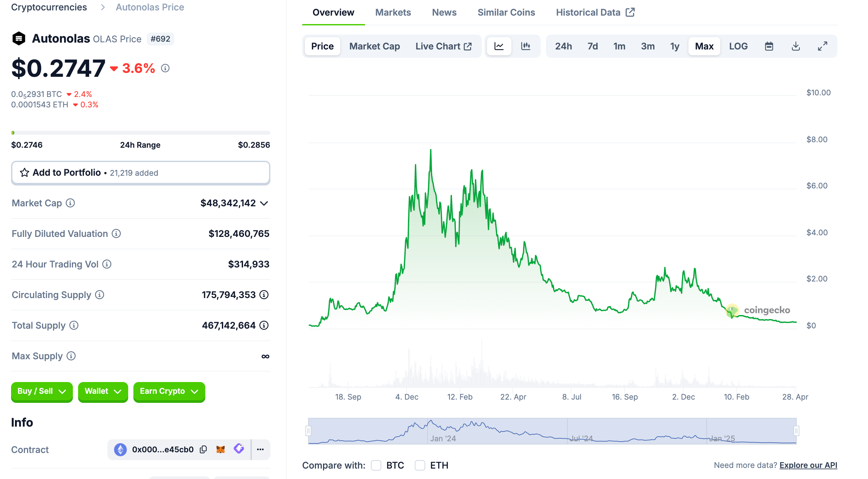The height and width of the screenshot is (479, 868).
Task: Open the Live Chart external link
Action: point(443,46)
